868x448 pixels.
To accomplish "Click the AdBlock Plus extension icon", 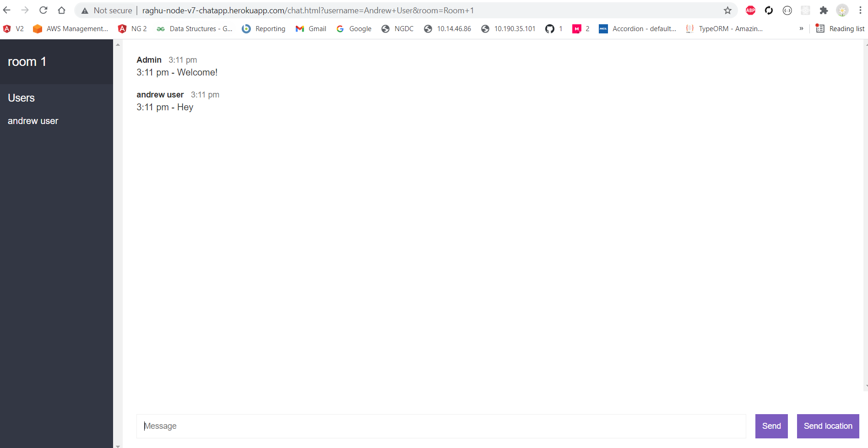I will (750, 10).
